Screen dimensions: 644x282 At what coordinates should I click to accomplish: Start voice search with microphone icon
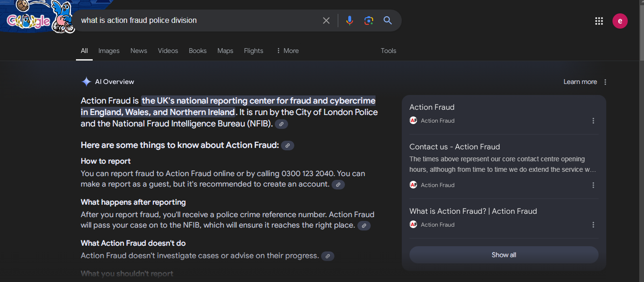click(x=350, y=21)
